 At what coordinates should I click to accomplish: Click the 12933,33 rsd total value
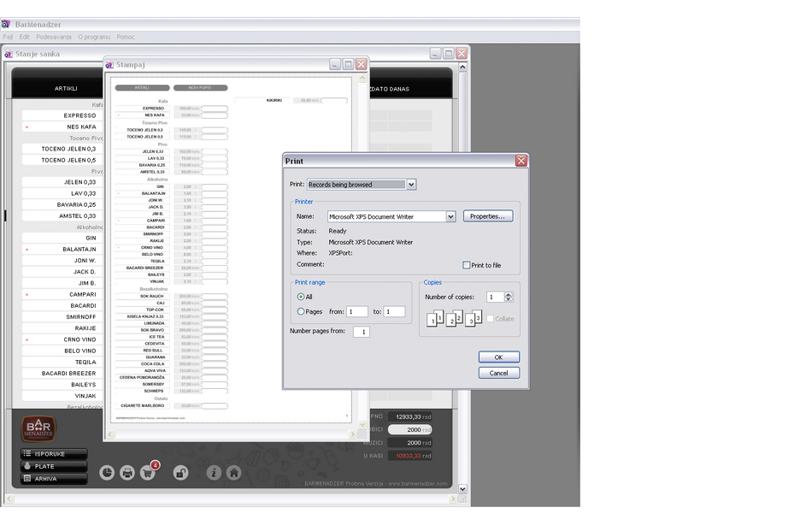click(x=409, y=416)
